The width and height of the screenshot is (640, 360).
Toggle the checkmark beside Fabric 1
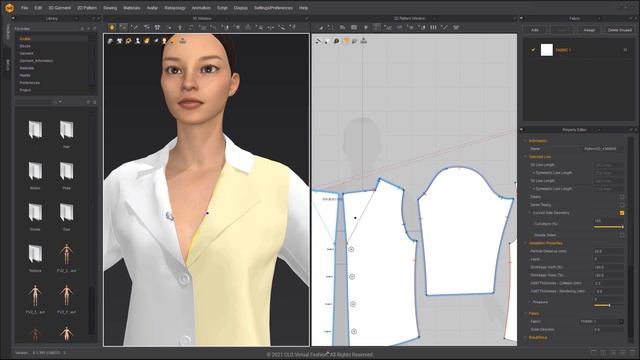click(x=533, y=50)
